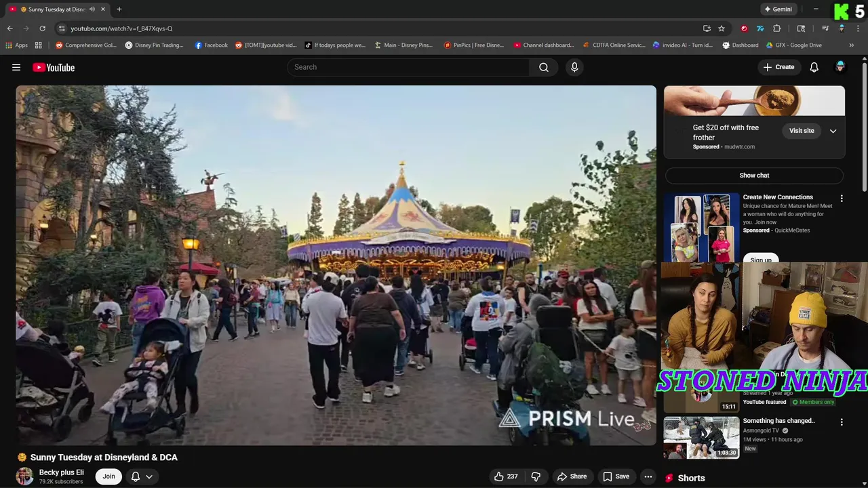Open options menu for Create New Connections ad
This screenshot has height=488, width=868.
coord(842,199)
